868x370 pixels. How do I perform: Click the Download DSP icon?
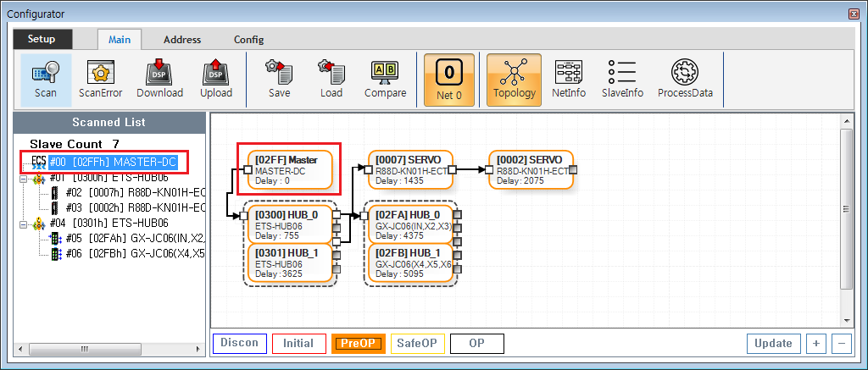point(159,79)
